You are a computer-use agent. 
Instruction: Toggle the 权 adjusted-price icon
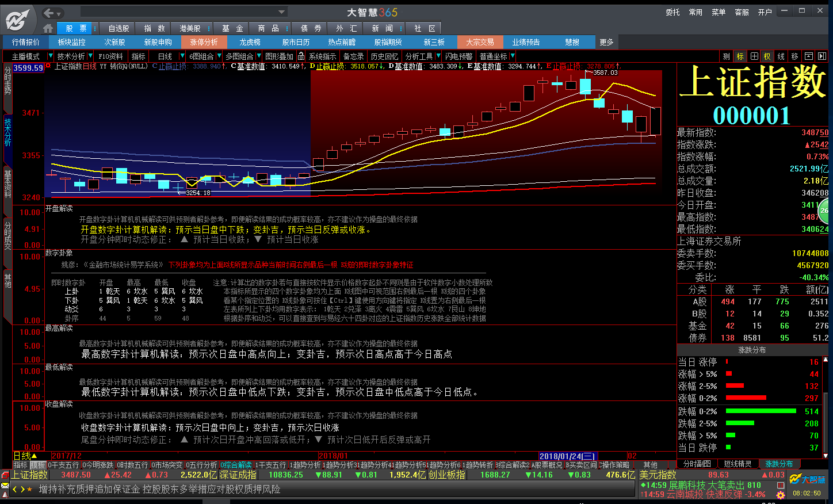click(767, 56)
